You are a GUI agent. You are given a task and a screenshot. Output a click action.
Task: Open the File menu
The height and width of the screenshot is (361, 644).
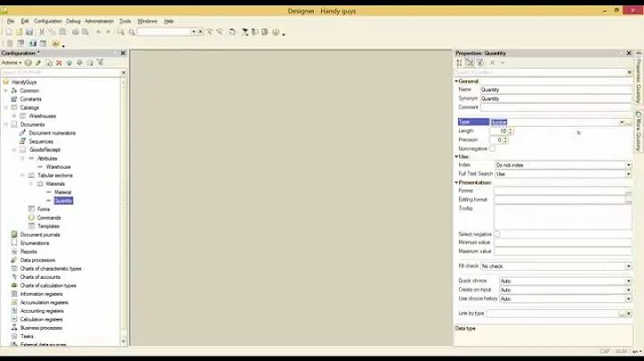pos(11,21)
